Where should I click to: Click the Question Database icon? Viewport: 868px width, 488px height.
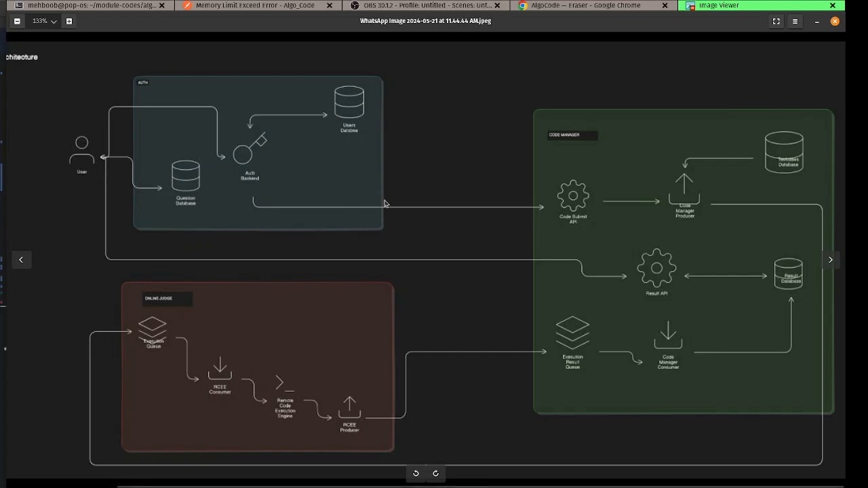coord(186,176)
